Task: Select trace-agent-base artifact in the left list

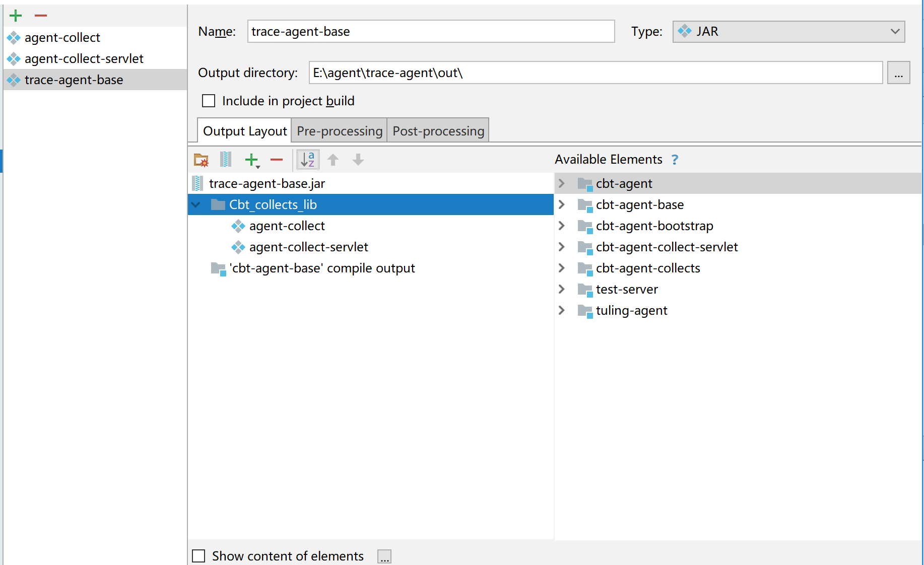Action: [x=95, y=80]
